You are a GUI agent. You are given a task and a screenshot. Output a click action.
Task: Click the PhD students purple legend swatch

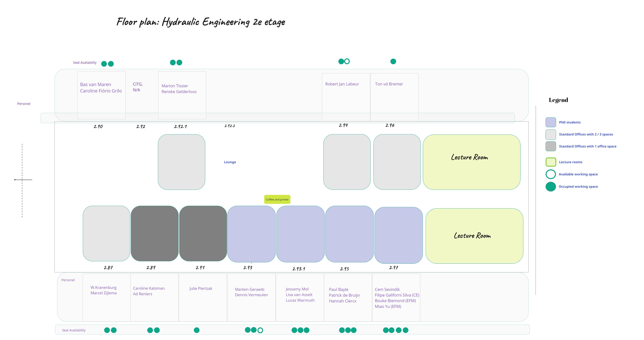(550, 122)
